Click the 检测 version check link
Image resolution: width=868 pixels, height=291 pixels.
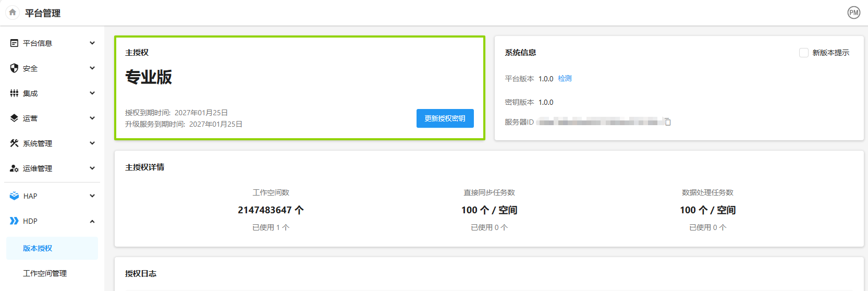click(565, 78)
